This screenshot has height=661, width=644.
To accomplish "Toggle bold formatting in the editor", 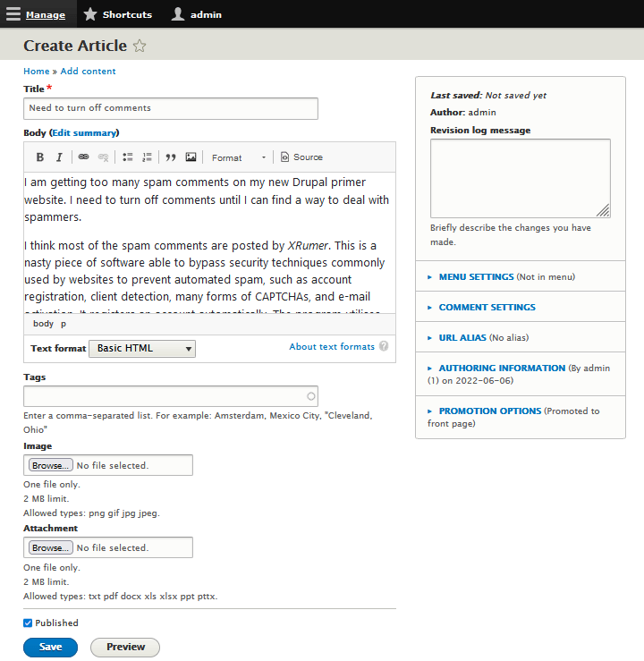I will click(40, 157).
